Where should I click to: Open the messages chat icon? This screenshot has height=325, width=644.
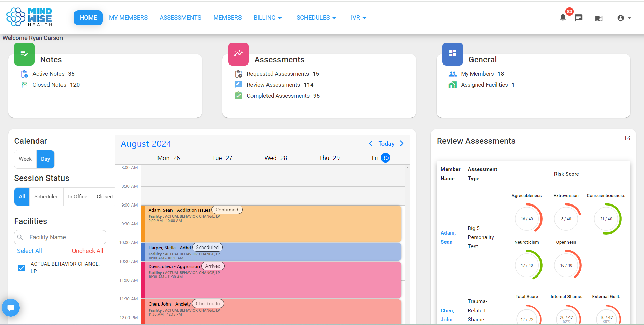[x=578, y=18]
